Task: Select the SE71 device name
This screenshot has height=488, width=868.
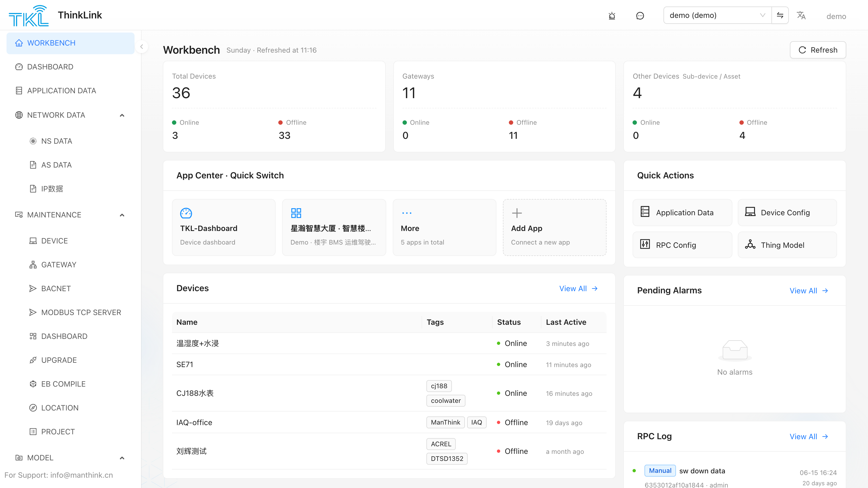Action: click(185, 364)
